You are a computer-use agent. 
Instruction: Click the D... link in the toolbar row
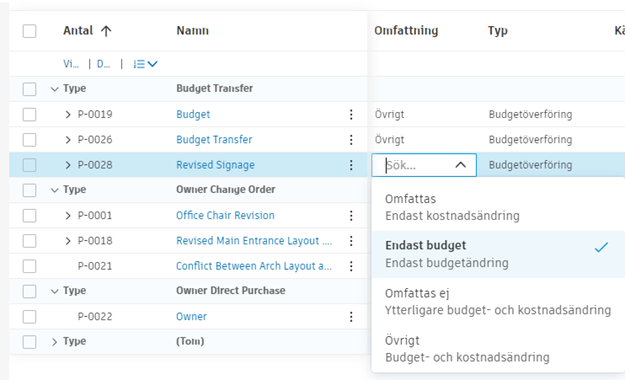click(x=103, y=64)
